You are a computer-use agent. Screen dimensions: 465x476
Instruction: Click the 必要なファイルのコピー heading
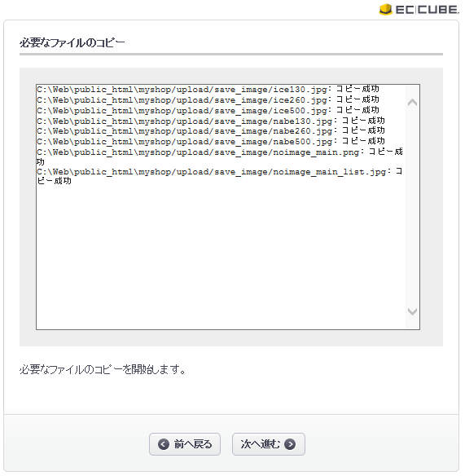72,43
